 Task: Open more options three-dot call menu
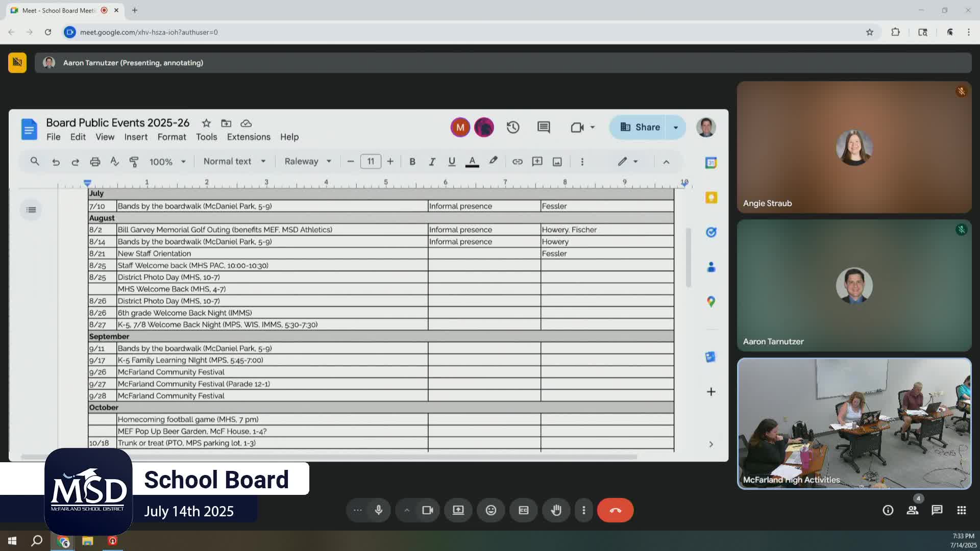click(583, 510)
